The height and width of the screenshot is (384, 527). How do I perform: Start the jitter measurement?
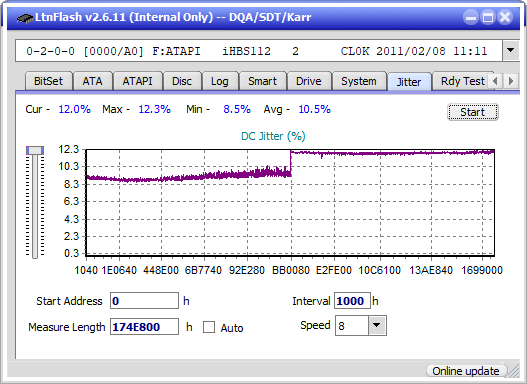point(473,112)
